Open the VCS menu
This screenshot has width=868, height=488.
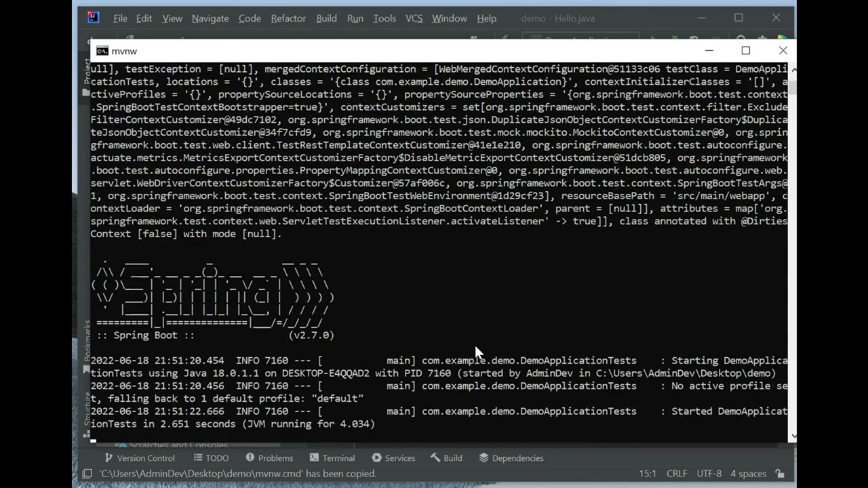[414, 18]
